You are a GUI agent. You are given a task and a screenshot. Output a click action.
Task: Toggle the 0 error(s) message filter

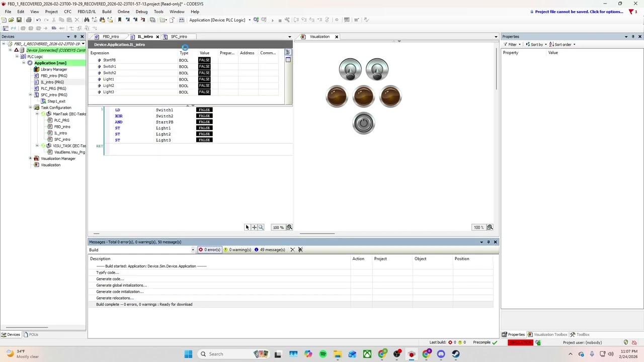click(x=209, y=250)
